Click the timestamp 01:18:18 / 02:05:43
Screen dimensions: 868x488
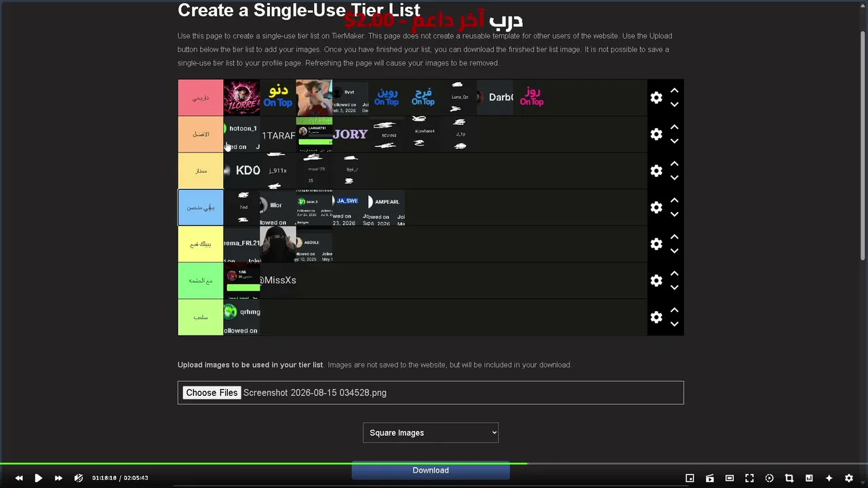click(120, 478)
